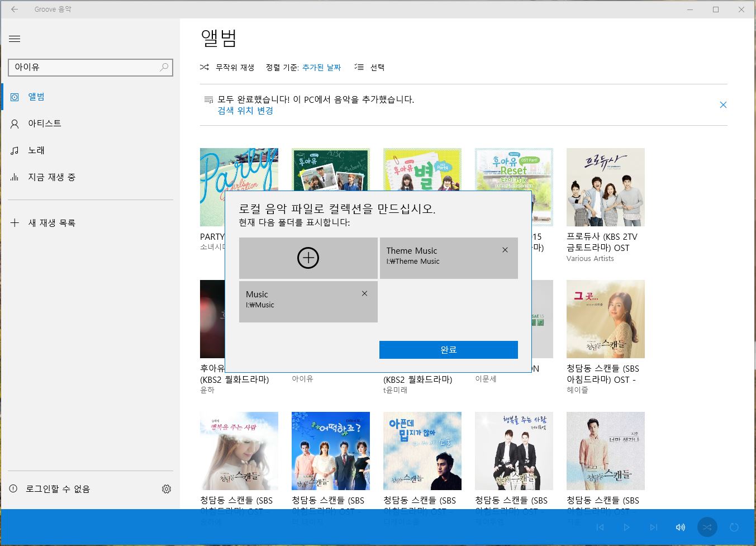Click the 검색 위치 변경 link
This screenshot has width=756, height=546.
[x=245, y=111]
